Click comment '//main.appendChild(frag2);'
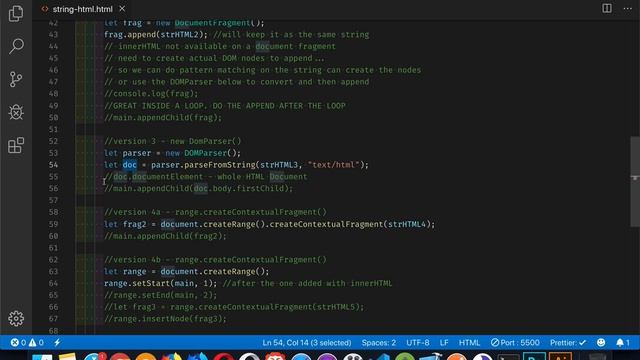This screenshot has width=640, height=360. pyautogui.click(x=165, y=236)
